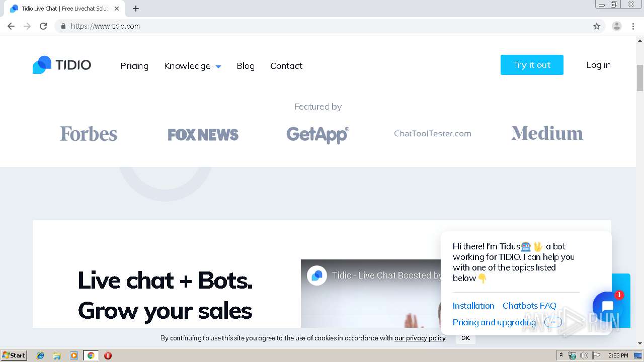Show more chat topics with ellipsis button
The height and width of the screenshot is (362, 644).
(x=553, y=322)
